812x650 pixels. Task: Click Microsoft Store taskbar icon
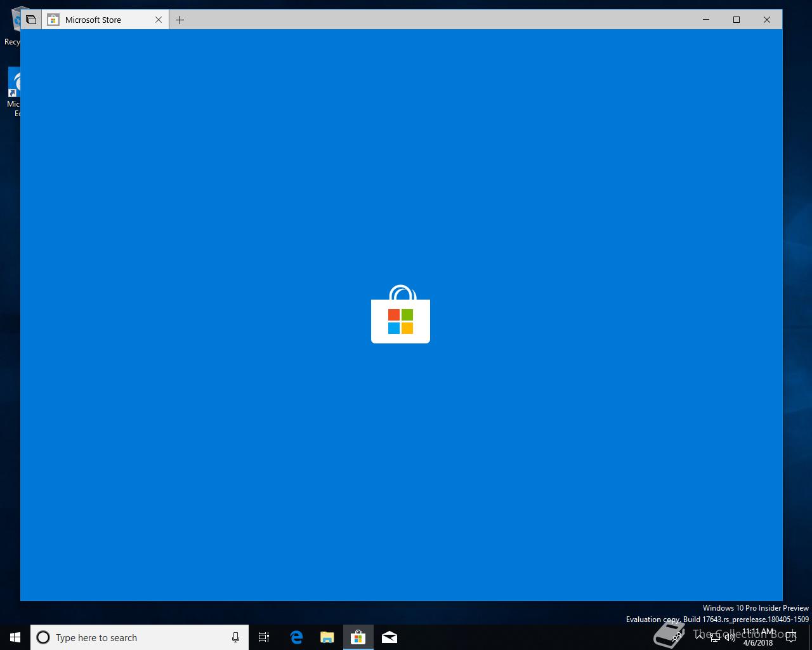(358, 637)
